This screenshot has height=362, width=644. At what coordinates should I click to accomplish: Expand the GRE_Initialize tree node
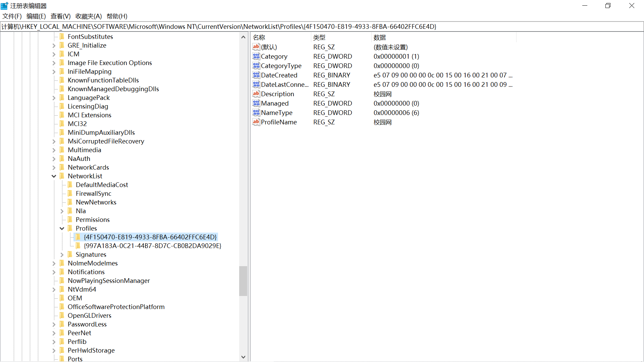54,46
